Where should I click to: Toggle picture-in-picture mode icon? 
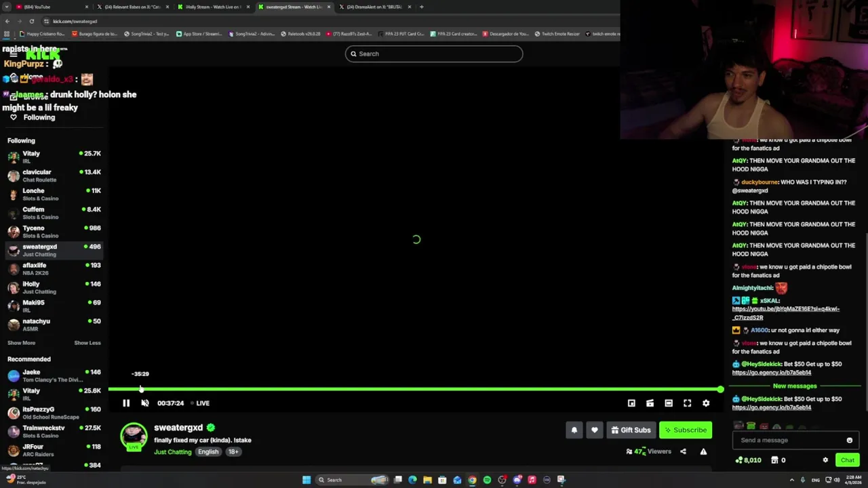coord(631,403)
